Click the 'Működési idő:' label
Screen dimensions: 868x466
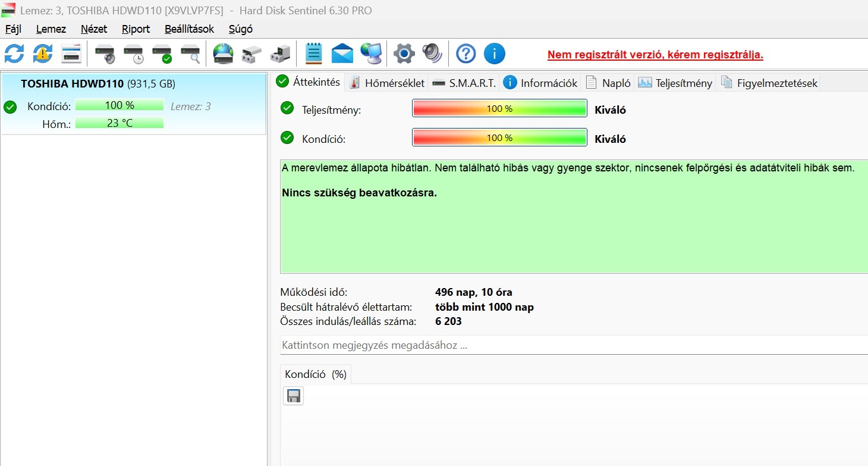pyautogui.click(x=314, y=292)
